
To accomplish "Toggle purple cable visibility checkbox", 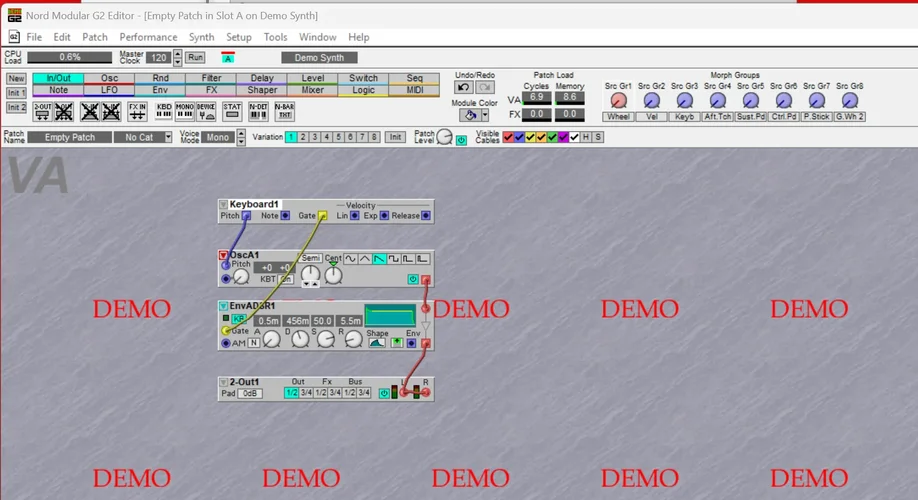I will [x=564, y=137].
